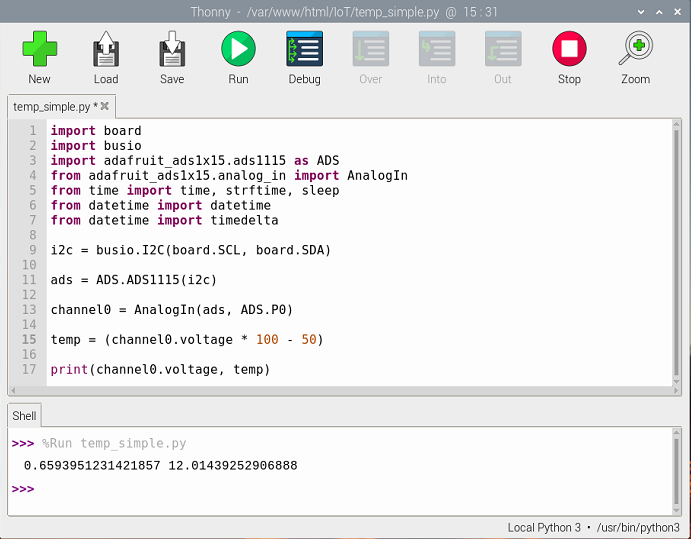Open the Zoom tool
Viewport: 691px width, 539px height.
click(x=635, y=58)
